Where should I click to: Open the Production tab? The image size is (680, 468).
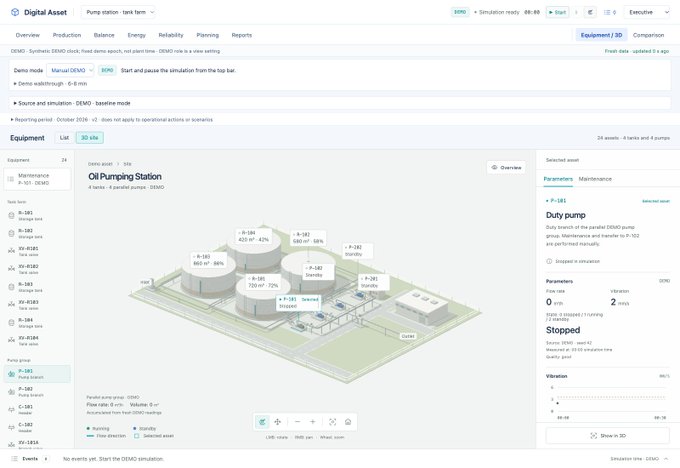tap(67, 35)
